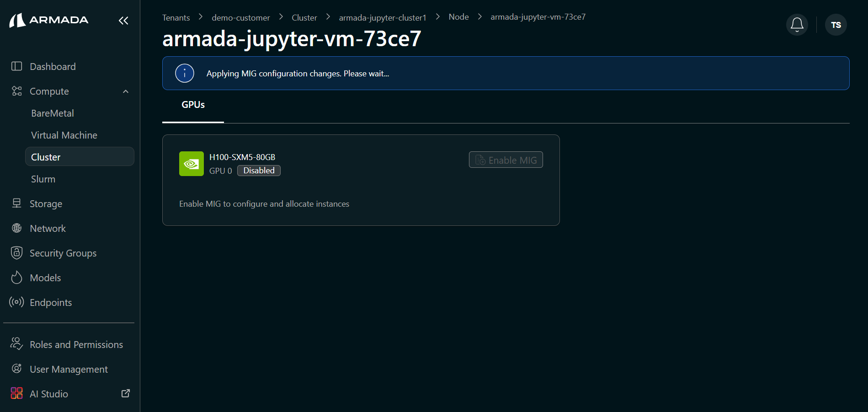Click the info icon in MIG banner
Screen dimensions: 868x412
tap(185, 73)
